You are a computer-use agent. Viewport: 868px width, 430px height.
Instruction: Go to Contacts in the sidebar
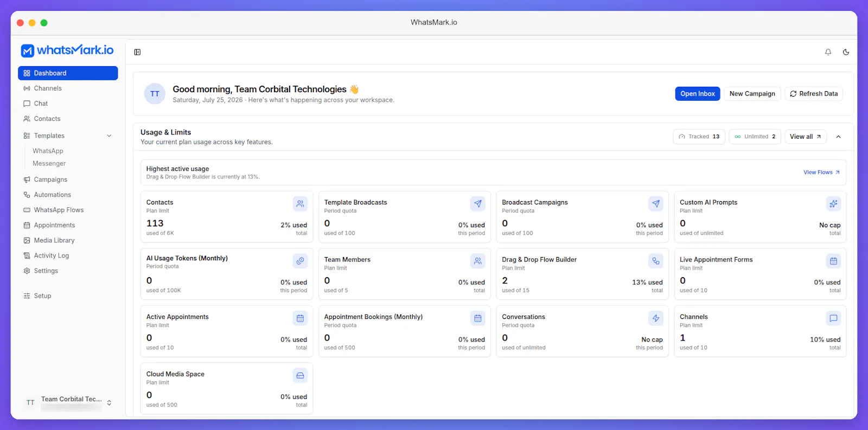coord(68,119)
